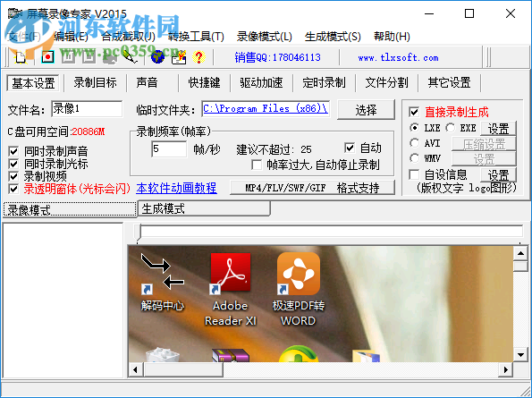Screen dimensions: 532x398
Task: Click the 销售QQ:178046113 text
Action: (277, 57)
